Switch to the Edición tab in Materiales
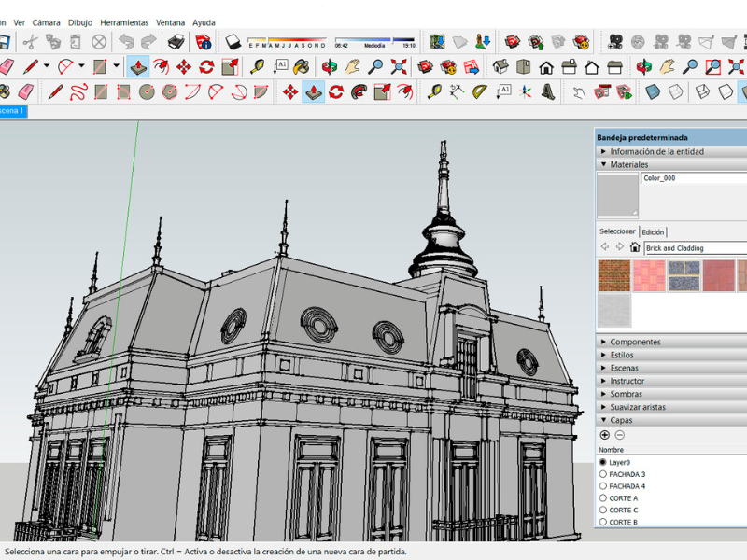 pyautogui.click(x=653, y=231)
